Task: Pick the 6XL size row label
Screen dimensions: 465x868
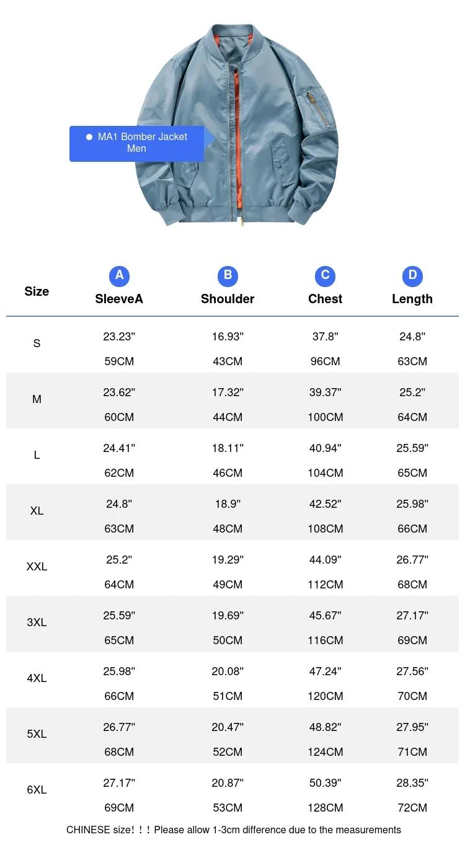Action: pos(37,790)
